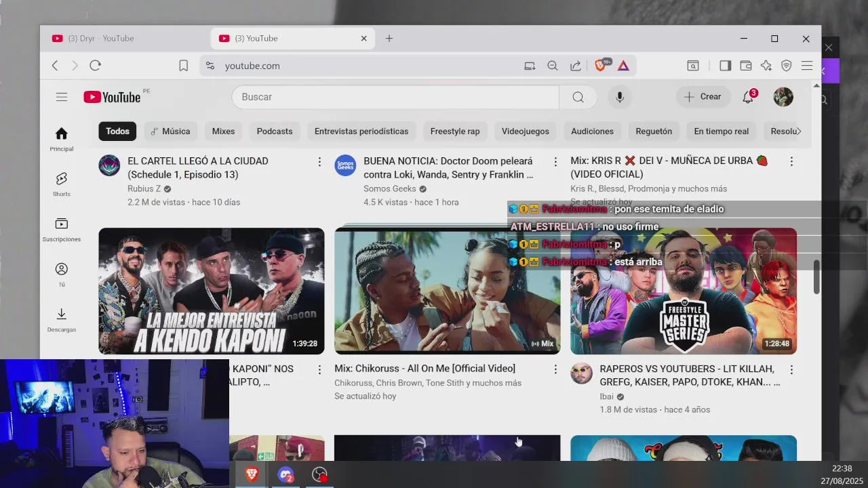
Task: Open Shorts in the sidebar
Action: pyautogui.click(x=62, y=184)
